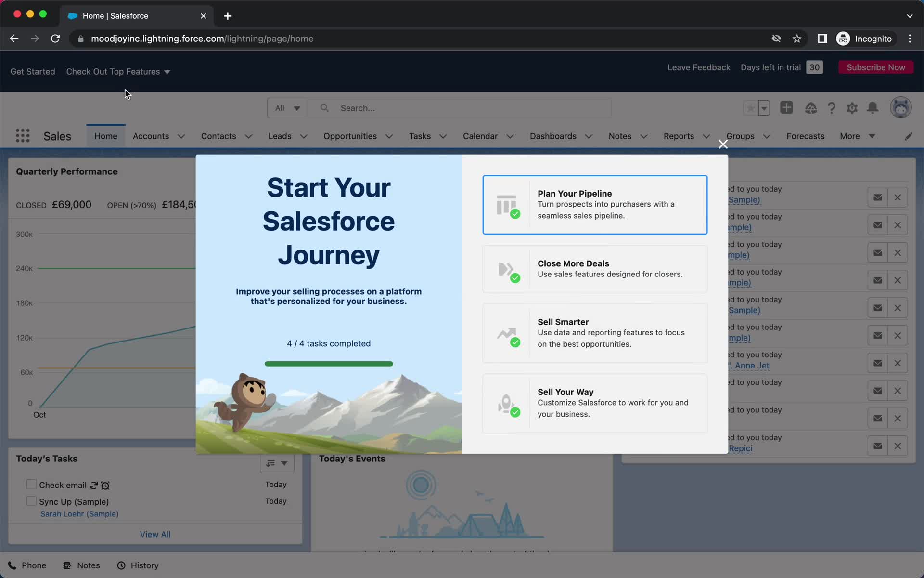
Task: Select the Sell Smarter card
Action: point(595,333)
